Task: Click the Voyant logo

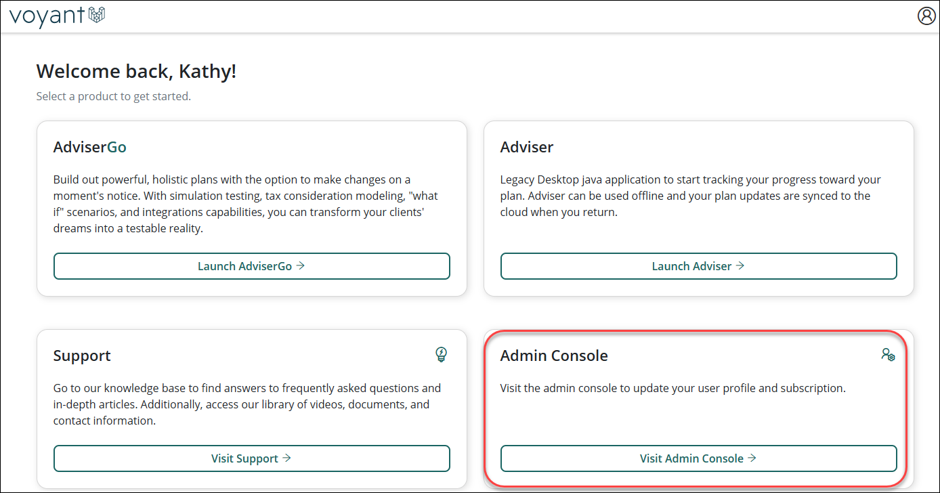Action: pyautogui.click(x=57, y=16)
